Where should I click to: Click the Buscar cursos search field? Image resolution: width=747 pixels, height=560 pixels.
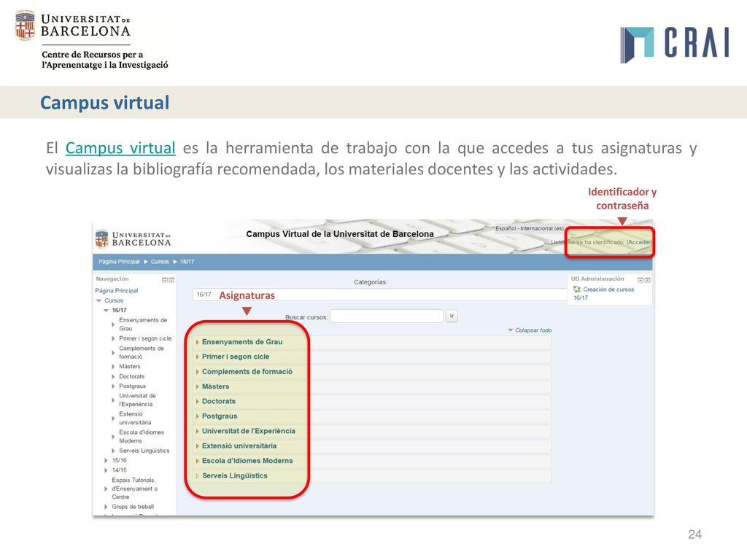tap(387, 316)
